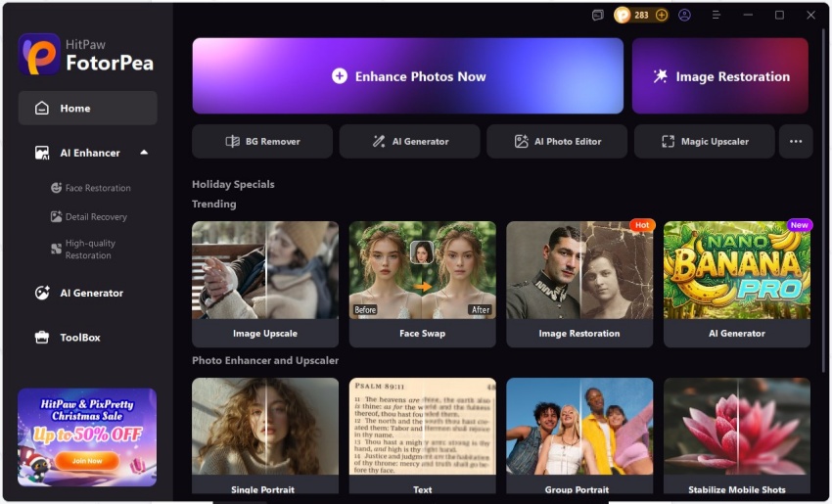Screen dimensions: 832x504
Task: Click the gold coin credits icon
Action: (622, 15)
